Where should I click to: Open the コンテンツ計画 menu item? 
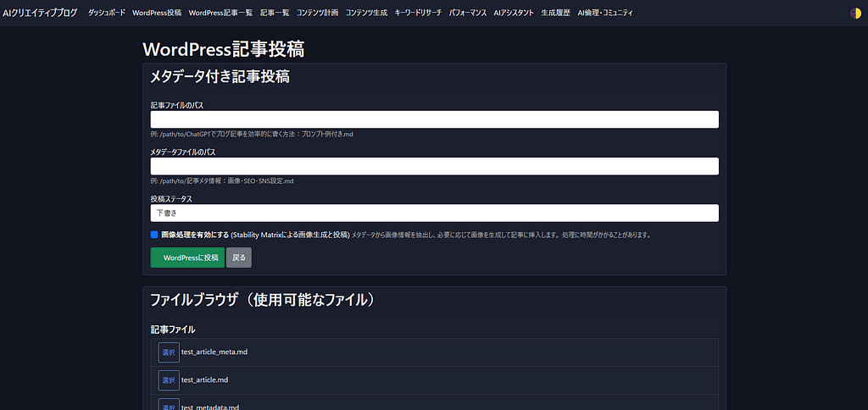(317, 13)
